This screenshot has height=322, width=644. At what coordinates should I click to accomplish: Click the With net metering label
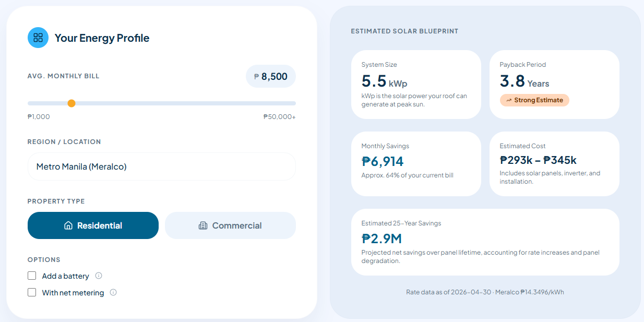tap(73, 292)
